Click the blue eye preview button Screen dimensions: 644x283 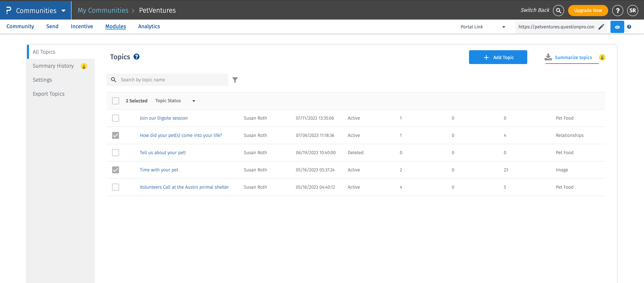click(617, 27)
